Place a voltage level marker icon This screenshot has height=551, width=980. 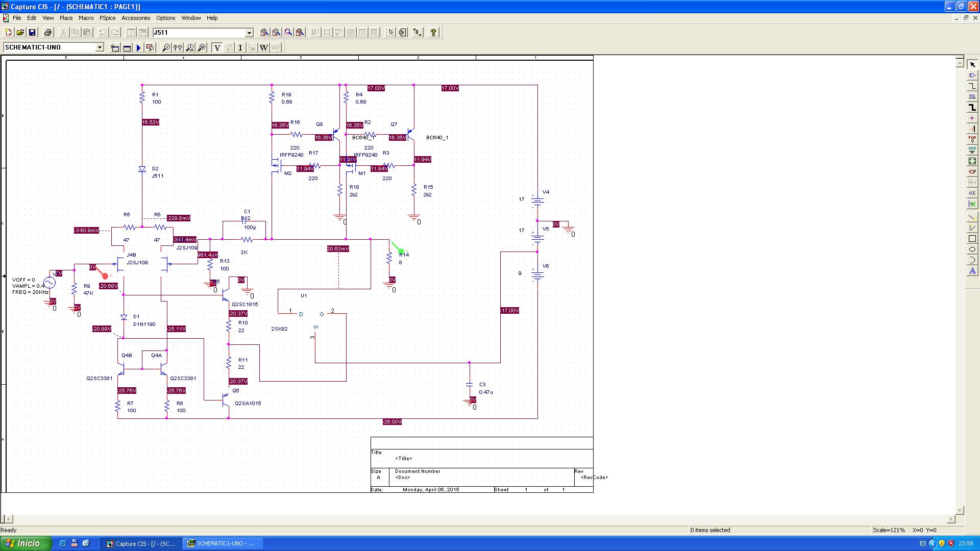click(166, 47)
